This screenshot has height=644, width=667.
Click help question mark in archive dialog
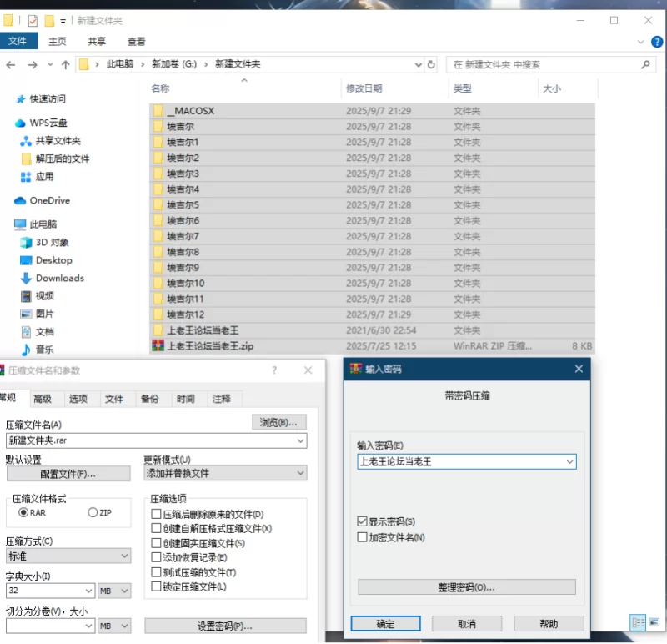[x=274, y=370]
